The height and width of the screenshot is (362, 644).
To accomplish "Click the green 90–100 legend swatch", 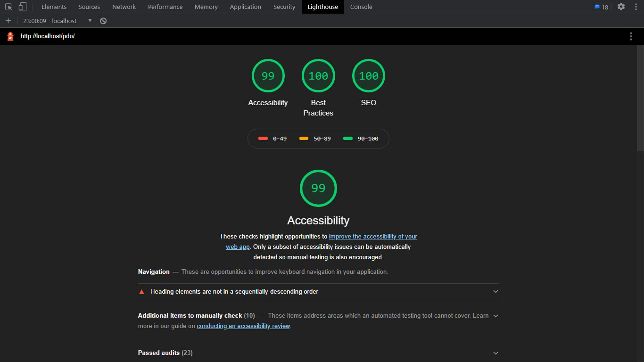I will coord(348,139).
